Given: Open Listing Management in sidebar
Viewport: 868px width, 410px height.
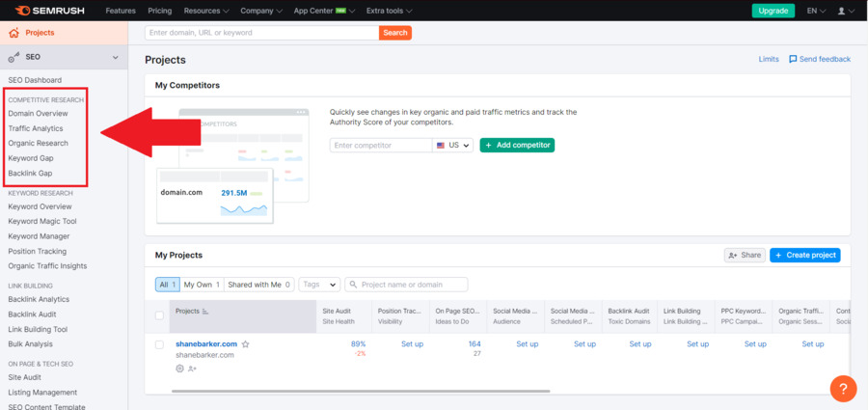Looking at the screenshot, I should 42,393.
